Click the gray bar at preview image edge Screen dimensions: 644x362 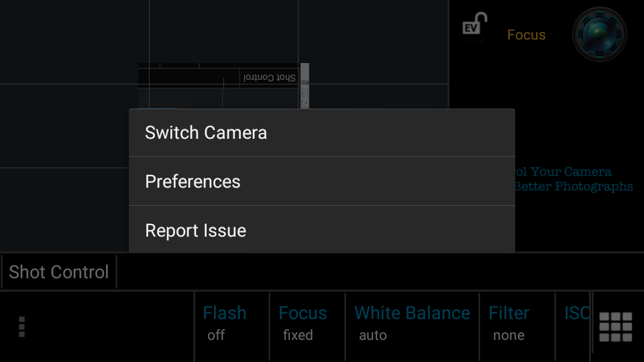pyautogui.click(x=305, y=85)
